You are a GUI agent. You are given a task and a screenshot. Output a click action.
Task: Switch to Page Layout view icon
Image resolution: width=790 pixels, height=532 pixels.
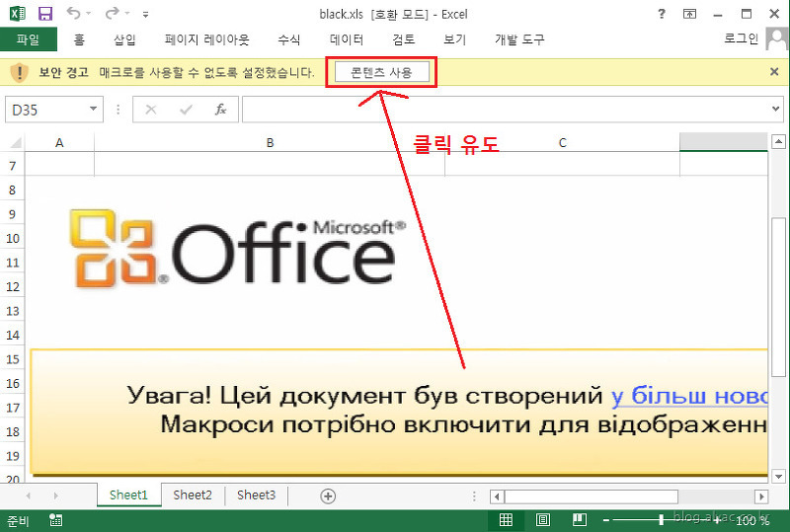point(543,520)
